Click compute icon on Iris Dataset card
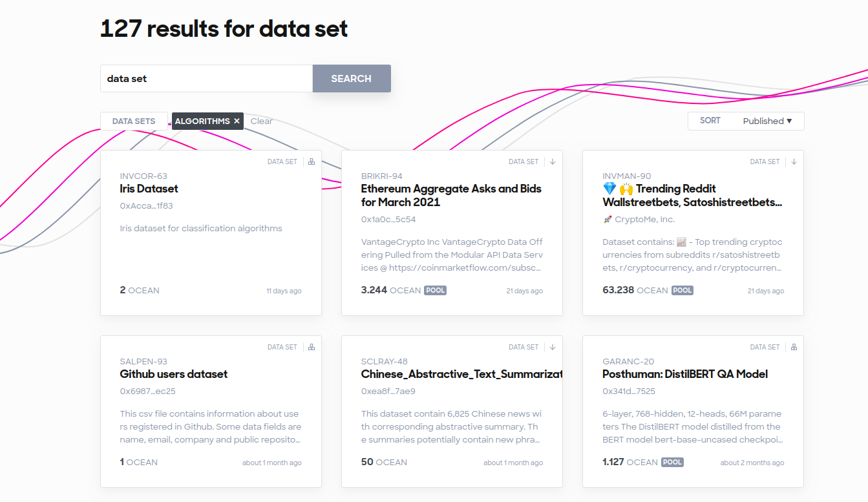The height and width of the screenshot is (502, 868). pos(312,162)
